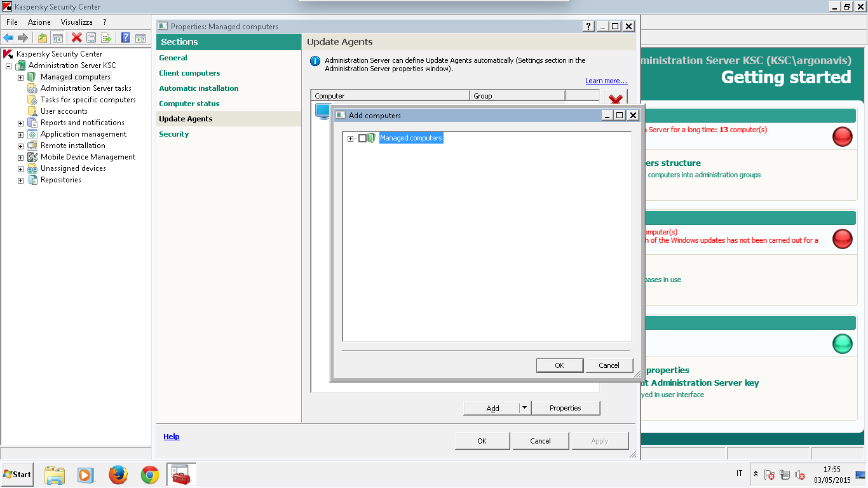Click the red X Delete toolbar icon
Image resolution: width=868 pixels, height=488 pixels.
(x=77, y=37)
